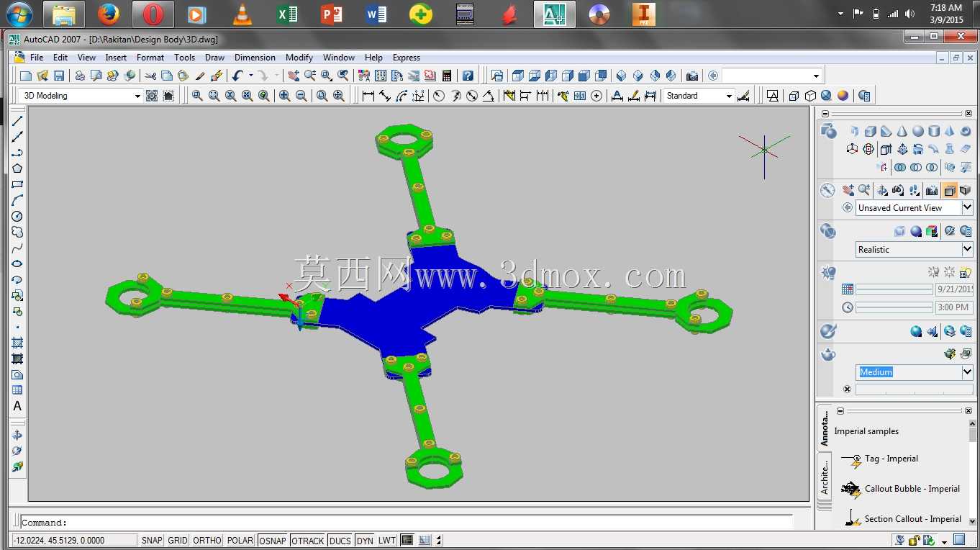Click the Render teapot icon

[829, 354]
